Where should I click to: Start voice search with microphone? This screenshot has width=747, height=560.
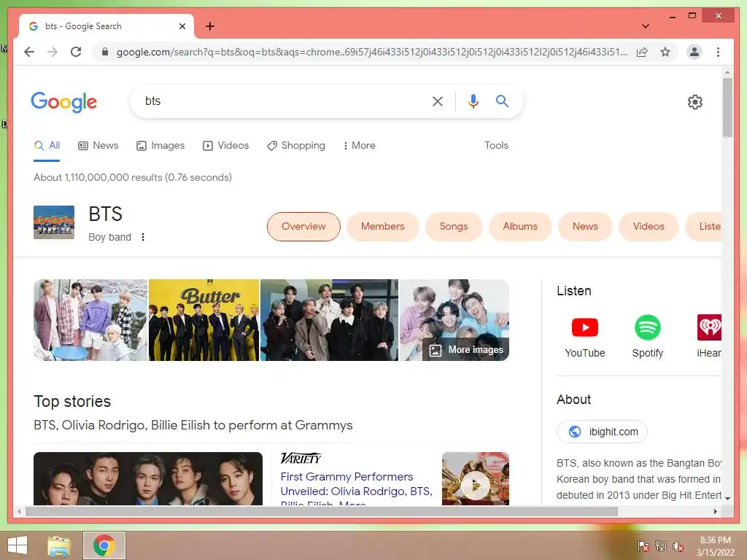pyautogui.click(x=473, y=101)
